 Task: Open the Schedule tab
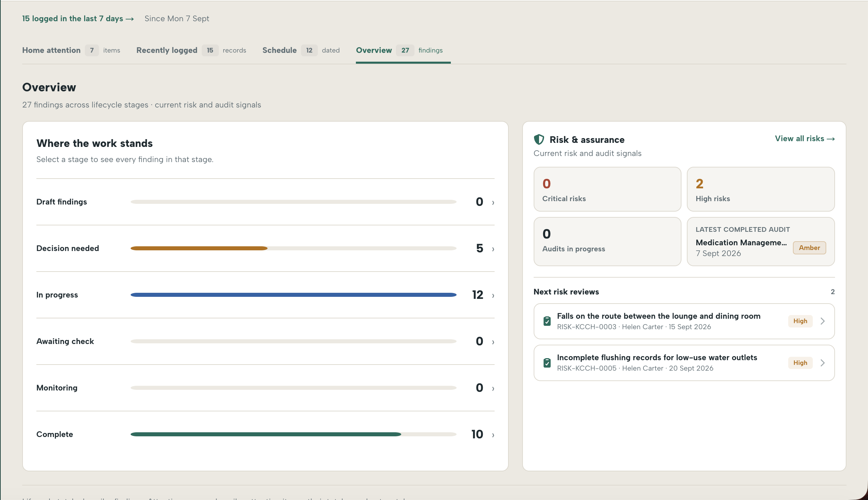pos(301,50)
